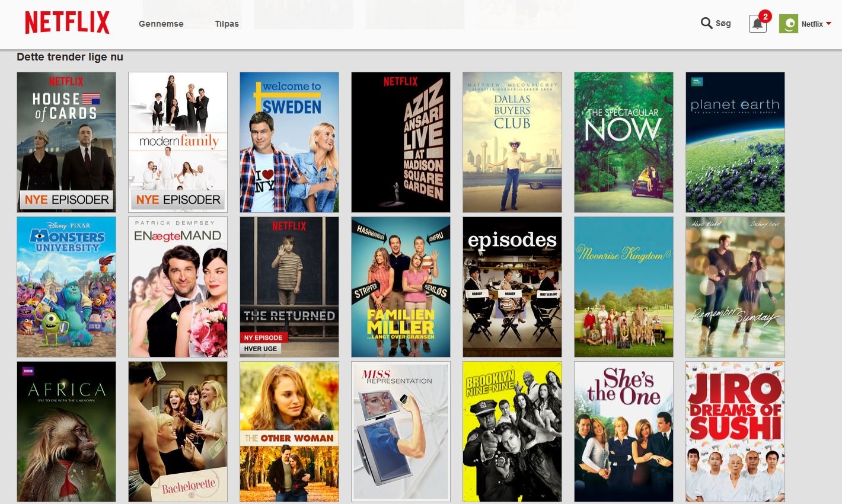Open the Tilpas menu
Screen dimensions: 842x504
pyautogui.click(x=227, y=24)
